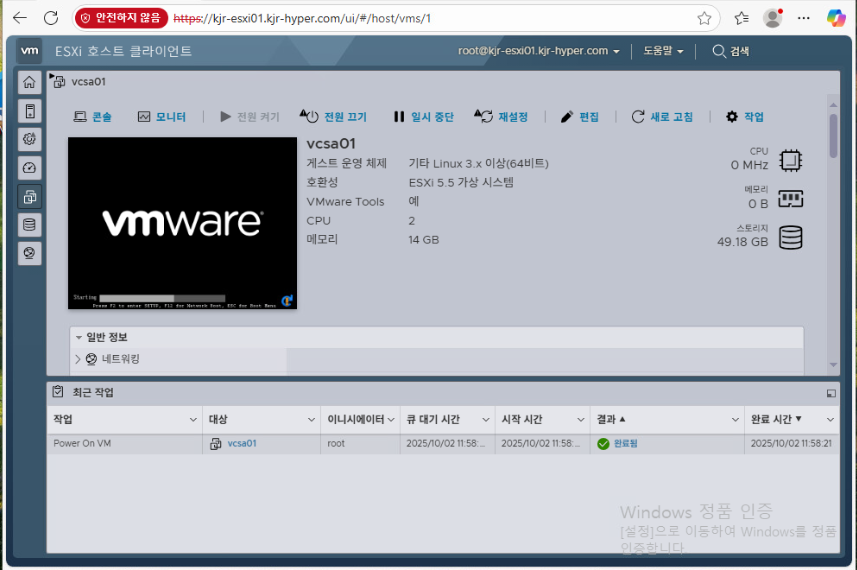Viewport: 857px width, 570px height.
Task: Select the Manage host sidebar icon
Action: [x=30, y=111]
